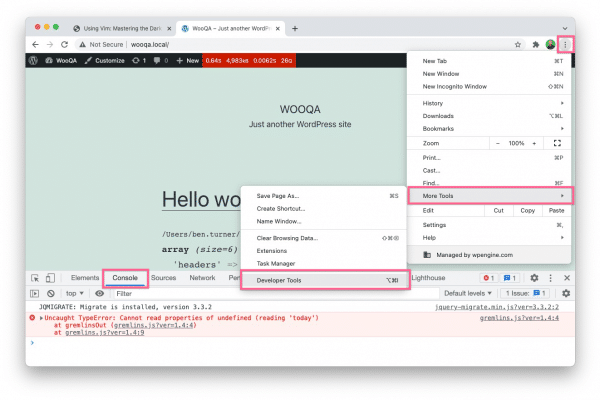Toggle the console sidebar panel
The image size is (600, 400).
35,293
